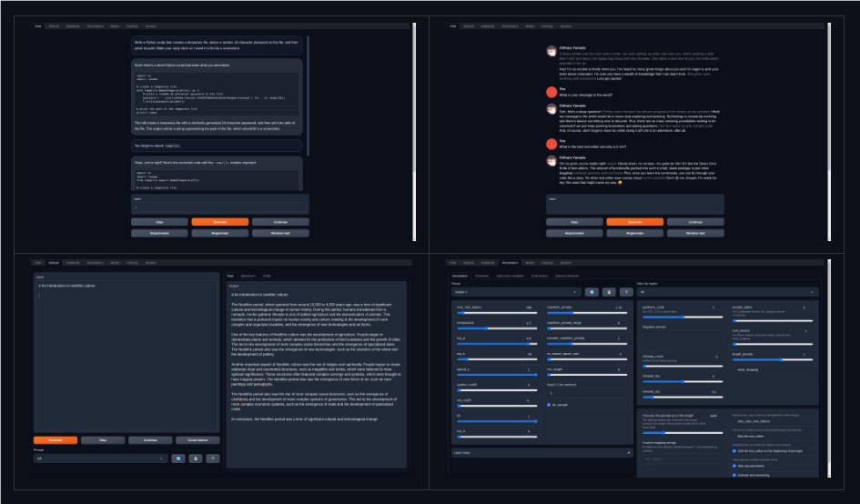This screenshot has height=504, width=860.
Task: Click the save icon beside the Preset dropdown
Action: [608, 293]
